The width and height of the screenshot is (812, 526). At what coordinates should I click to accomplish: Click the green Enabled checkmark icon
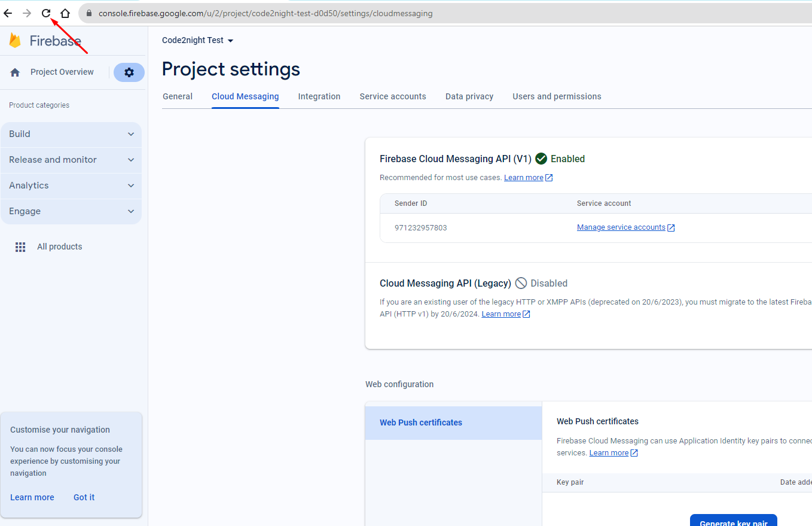[x=541, y=159]
